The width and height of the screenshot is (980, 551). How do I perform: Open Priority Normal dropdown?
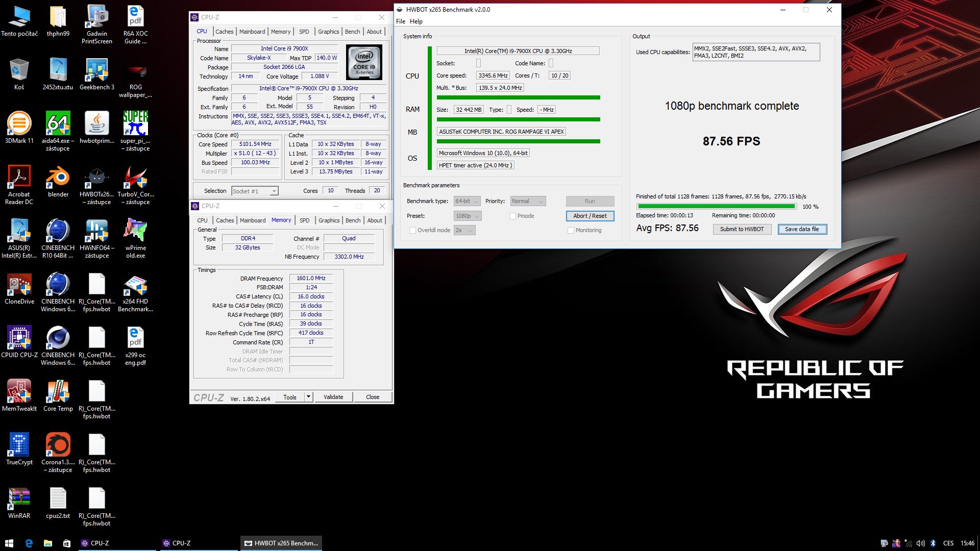(x=528, y=201)
